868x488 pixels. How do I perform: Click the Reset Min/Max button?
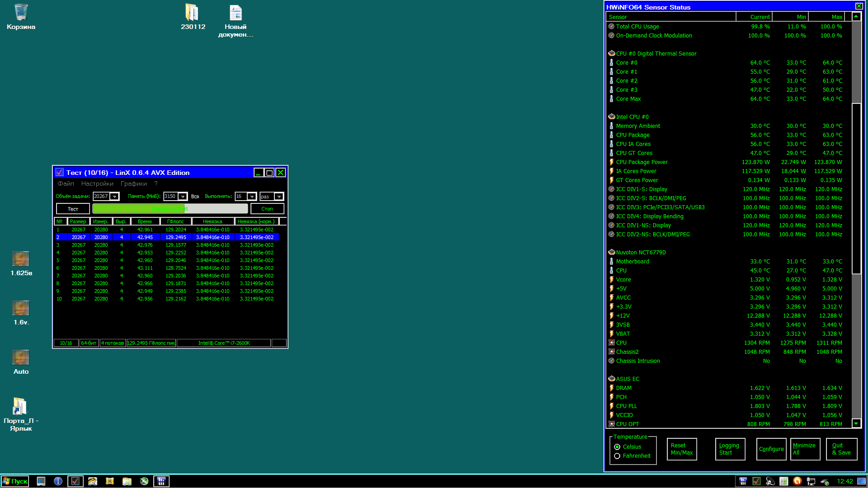coord(682,449)
